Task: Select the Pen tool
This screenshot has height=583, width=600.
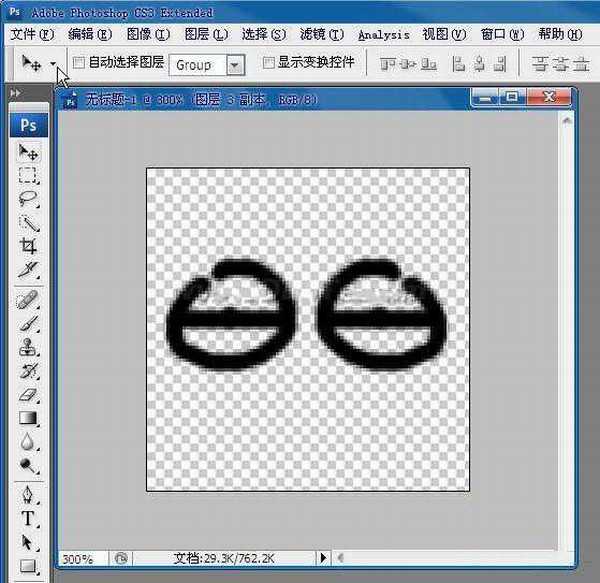Action: pyautogui.click(x=29, y=495)
